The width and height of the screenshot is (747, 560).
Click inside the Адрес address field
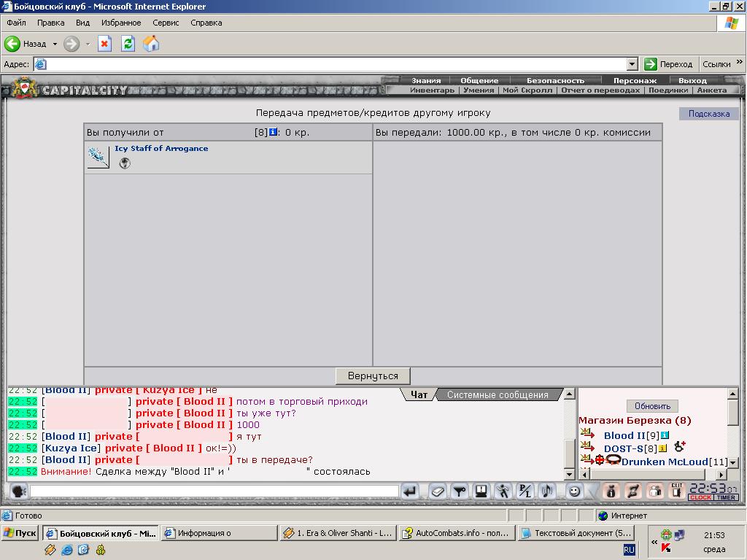click(336, 64)
